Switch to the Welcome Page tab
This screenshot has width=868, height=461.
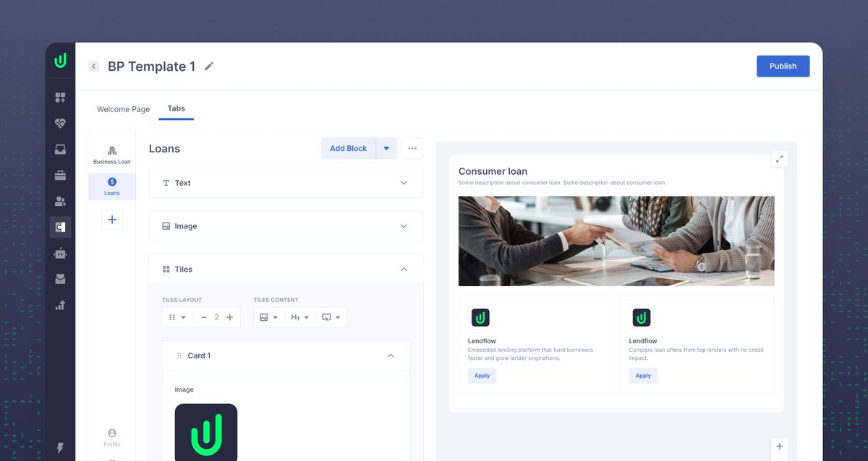coord(123,108)
